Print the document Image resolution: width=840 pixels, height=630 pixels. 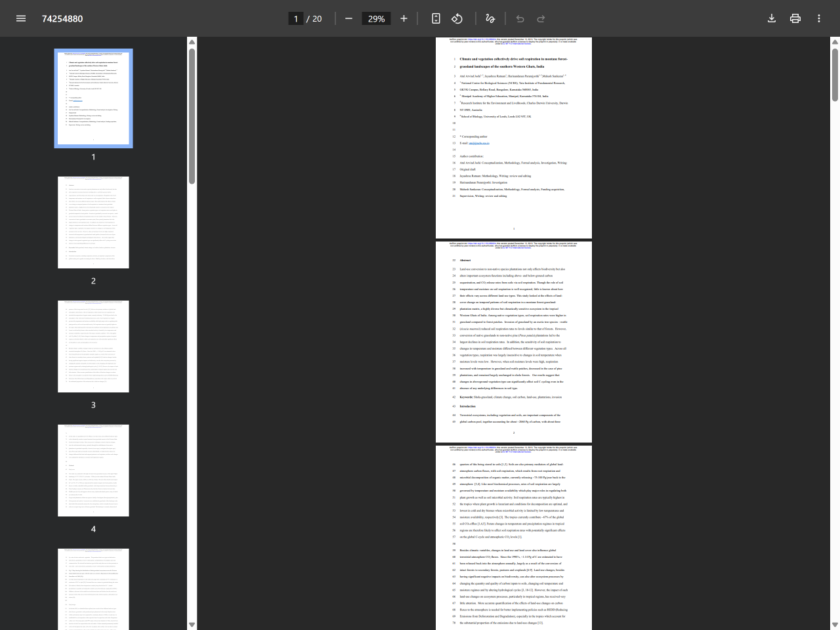tap(795, 18)
